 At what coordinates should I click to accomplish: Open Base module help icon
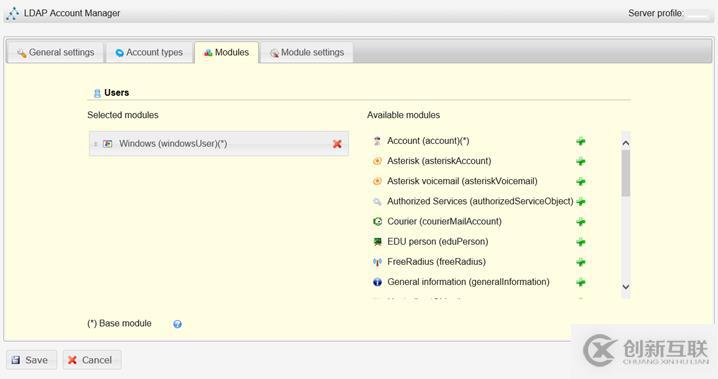177,324
